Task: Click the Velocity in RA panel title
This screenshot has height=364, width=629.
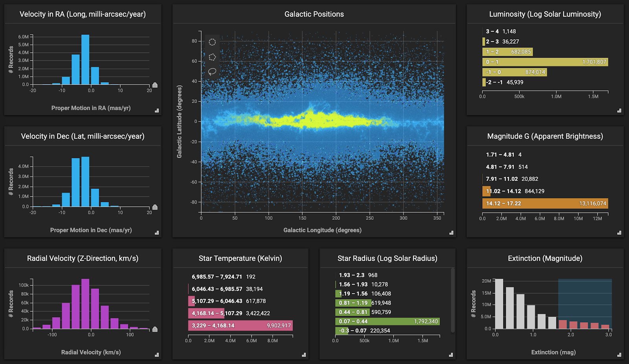Action: [83, 14]
